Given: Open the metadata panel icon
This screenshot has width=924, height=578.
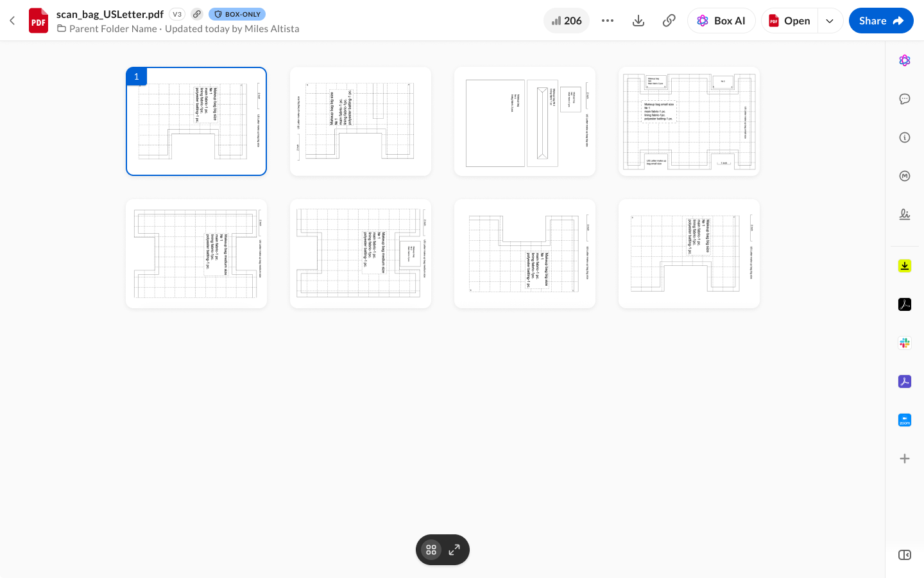Looking at the screenshot, I should (x=905, y=176).
